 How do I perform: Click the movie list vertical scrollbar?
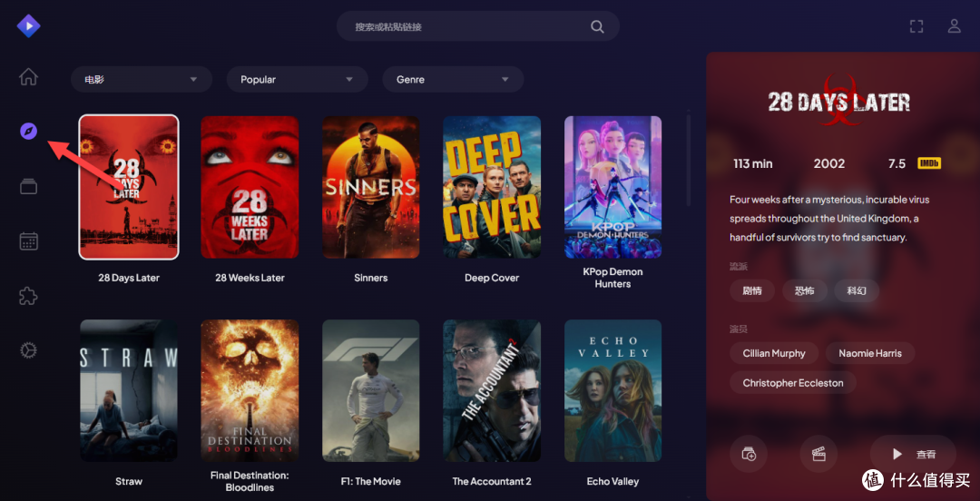pyautogui.click(x=689, y=160)
